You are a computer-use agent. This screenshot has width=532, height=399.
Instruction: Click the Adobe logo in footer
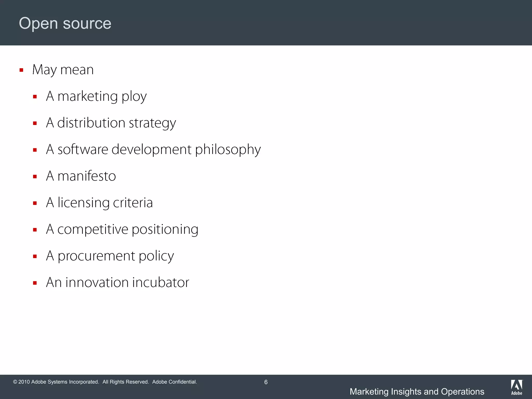coord(516,387)
